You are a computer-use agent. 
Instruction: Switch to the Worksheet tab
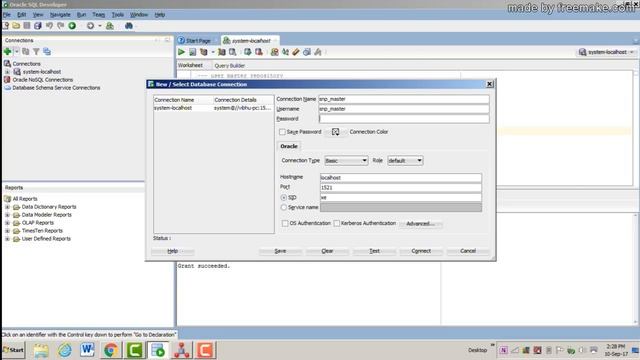click(x=190, y=65)
